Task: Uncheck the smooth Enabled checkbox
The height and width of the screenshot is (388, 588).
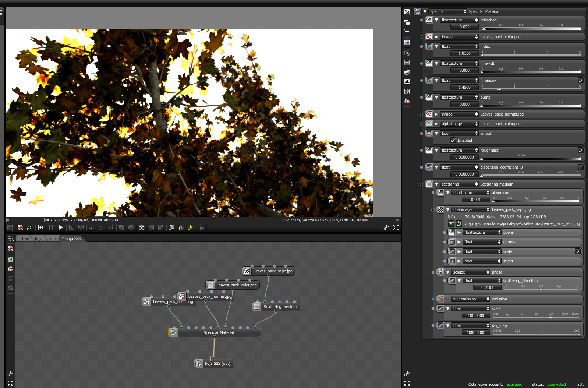Action: coord(453,140)
